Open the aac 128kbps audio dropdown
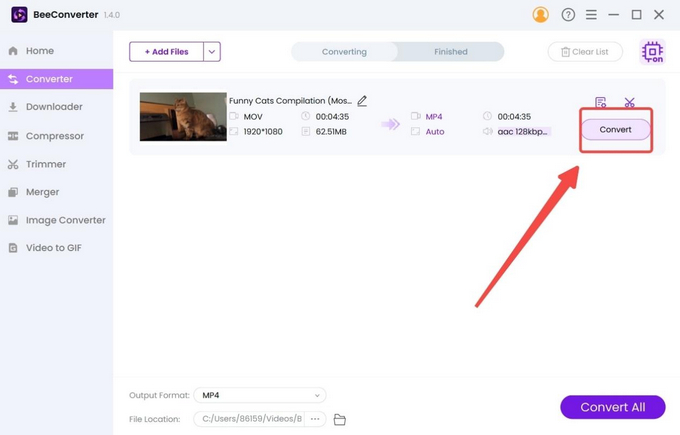This screenshot has height=435, width=680. (523, 131)
